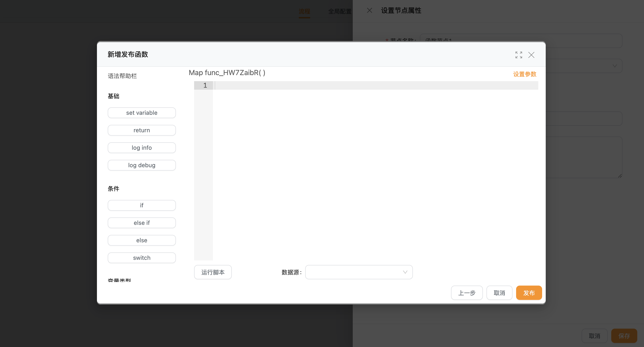Publish the function with 发布
This screenshot has height=347, width=644.
(x=529, y=293)
